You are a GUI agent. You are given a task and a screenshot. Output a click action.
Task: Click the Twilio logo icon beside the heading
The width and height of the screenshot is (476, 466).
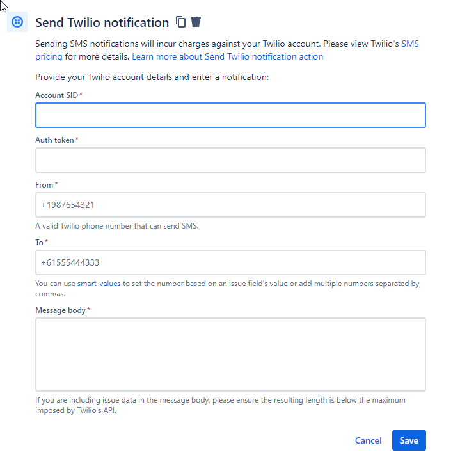tap(17, 22)
